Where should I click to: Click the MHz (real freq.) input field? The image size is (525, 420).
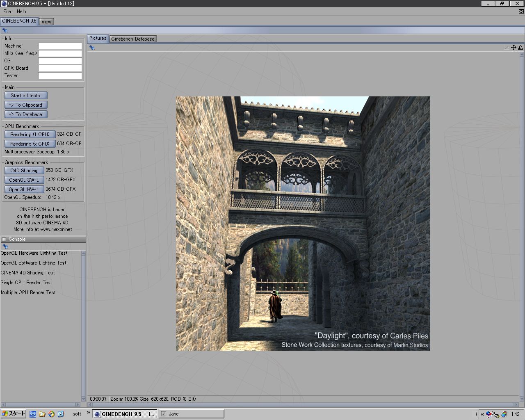pyautogui.click(x=60, y=54)
